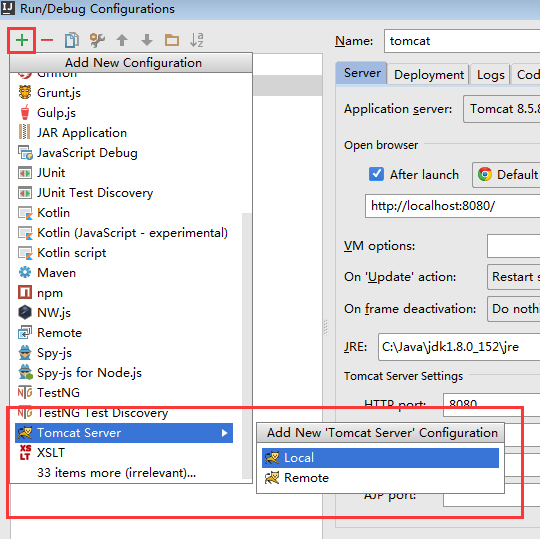The image size is (540, 539).
Task: Pick Kotlin (JavaScript - experimental) entry
Action: point(125,232)
